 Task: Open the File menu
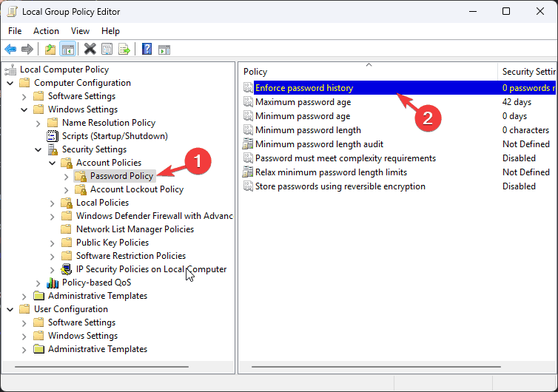tap(15, 31)
